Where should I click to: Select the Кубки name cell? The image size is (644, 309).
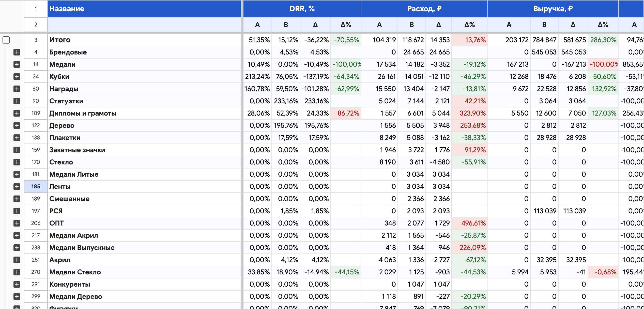(x=144, y=77)
